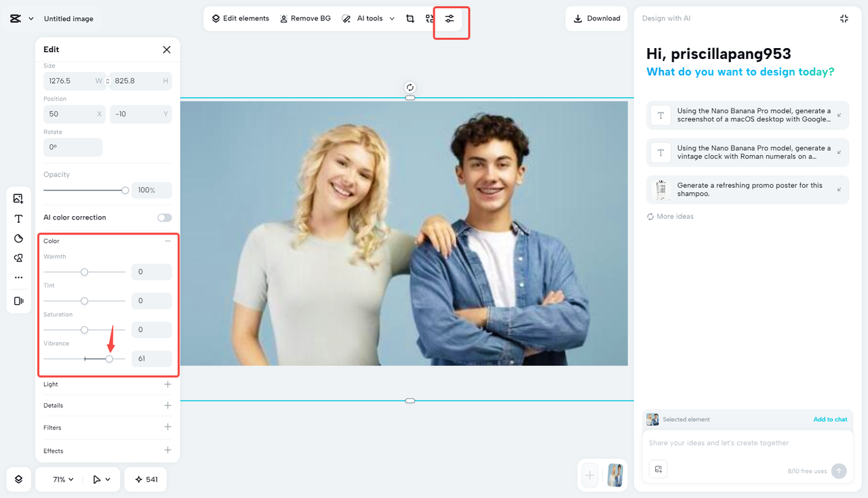Image resolution: width=868 pixels, height=498 pixels.
Task: Expand the Light section
Action: [x=167, y=384]
